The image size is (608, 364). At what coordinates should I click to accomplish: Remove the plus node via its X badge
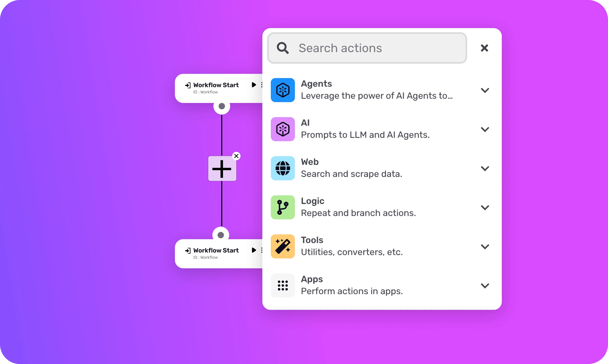tap(236, 156)
